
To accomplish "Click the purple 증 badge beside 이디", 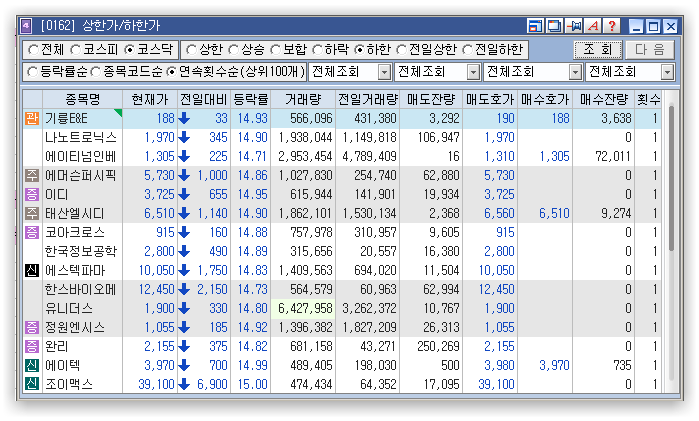I will tap(32, 194).
